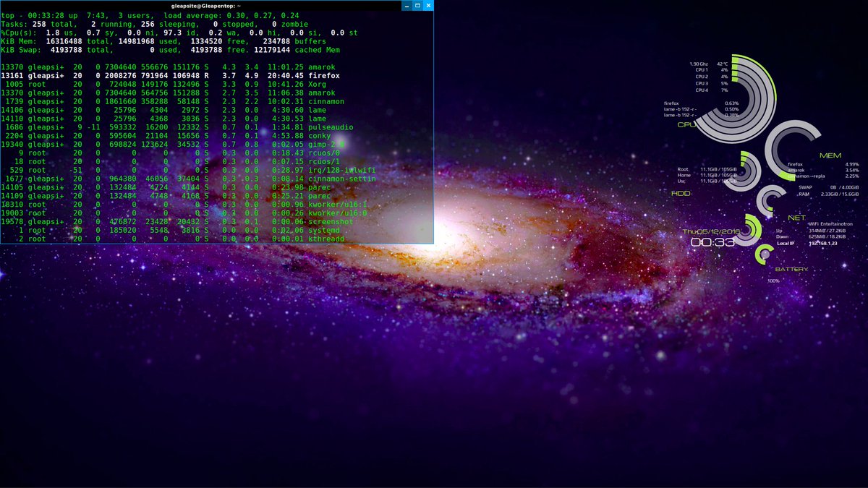Select the parec process row with PID 14105
868x488 pixels.
[166, 188]
